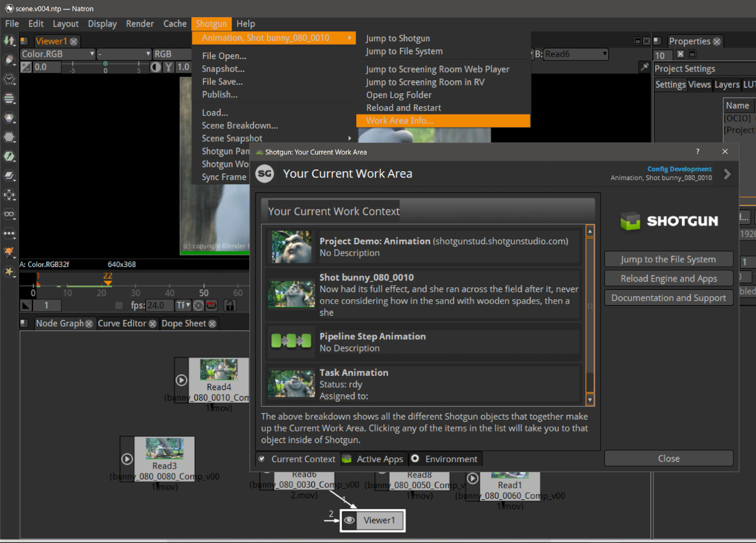This screenshot has width=756, height=543.
Task: Open the Color.RGB layer dropdown
Action: pyautogui.click(x=58, y=54)
